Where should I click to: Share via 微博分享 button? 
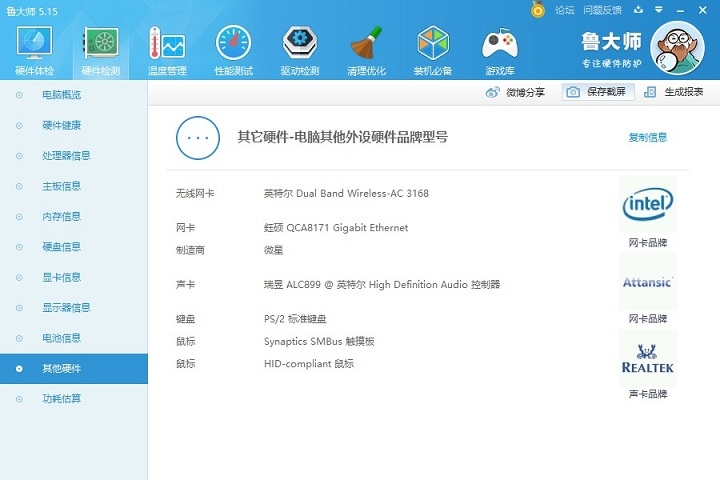click(515, 92)
